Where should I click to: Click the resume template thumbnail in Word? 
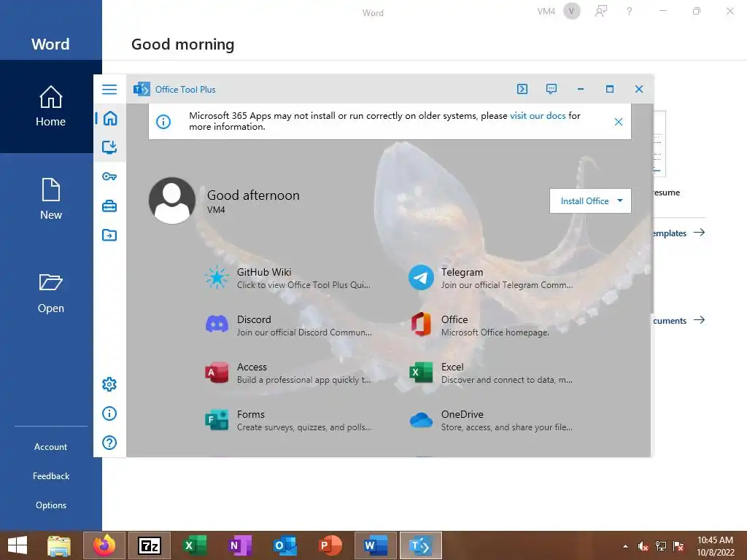pos(659,144)
